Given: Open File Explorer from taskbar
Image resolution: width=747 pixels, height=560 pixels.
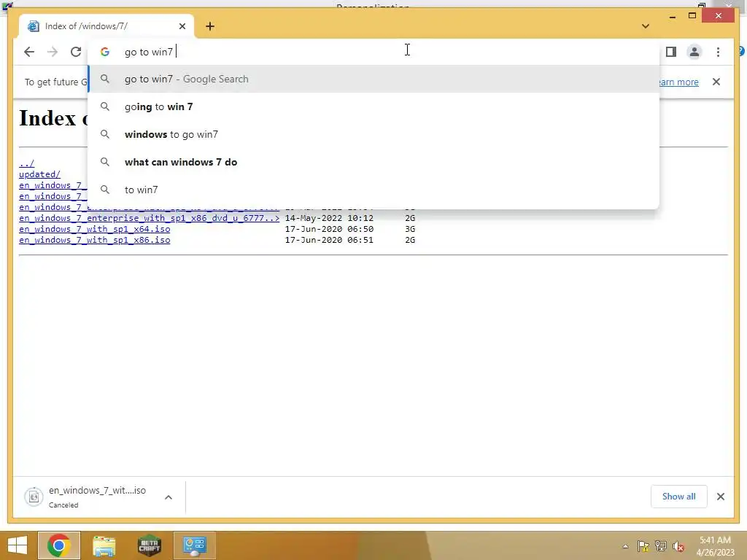Looking at the screenshot, I should pyautogui.click(x=104, y=545).
